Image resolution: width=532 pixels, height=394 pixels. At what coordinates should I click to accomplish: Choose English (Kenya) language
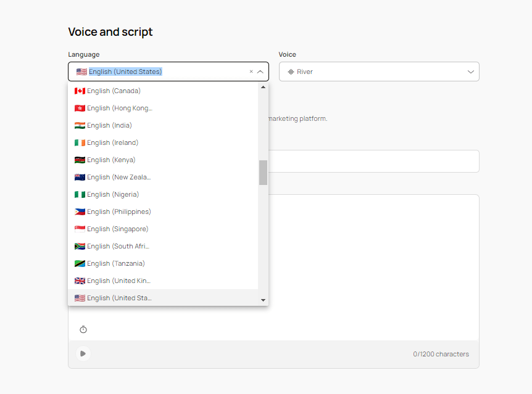tap(111, 160)
